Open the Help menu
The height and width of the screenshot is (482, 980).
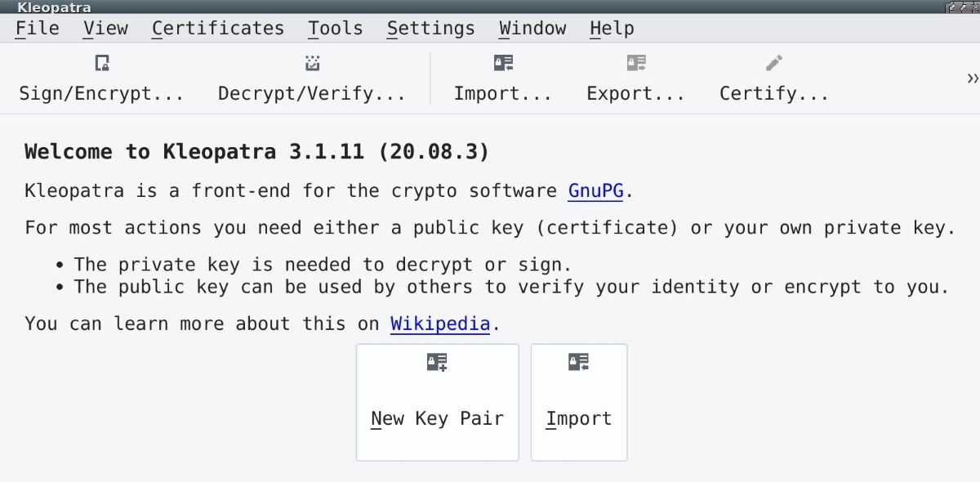[612, 29]
